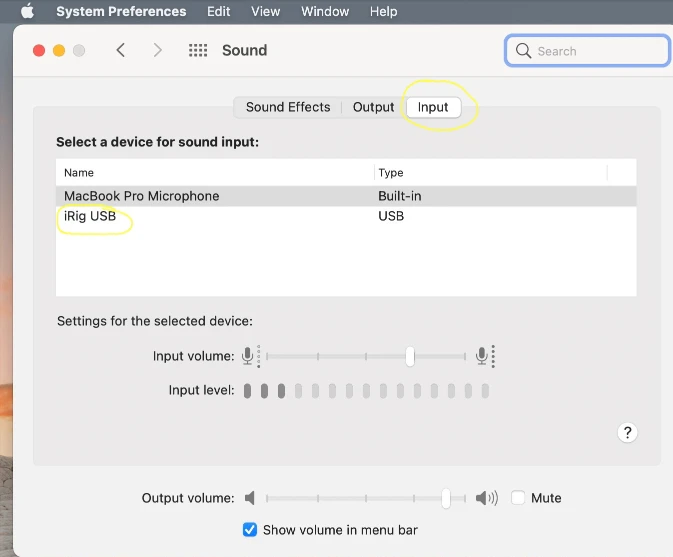This screenshot has width=673, height=557.
Task: Click the input level meter
Action: point(366,391)
